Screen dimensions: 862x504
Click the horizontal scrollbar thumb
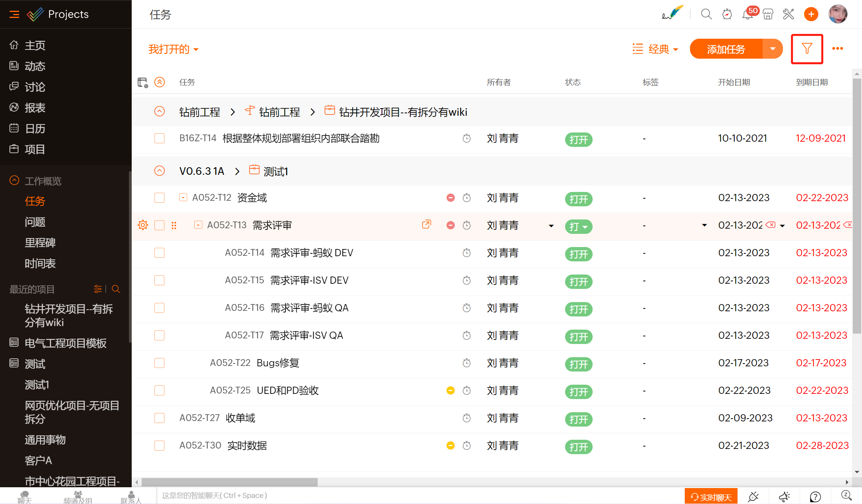[229, 482]
